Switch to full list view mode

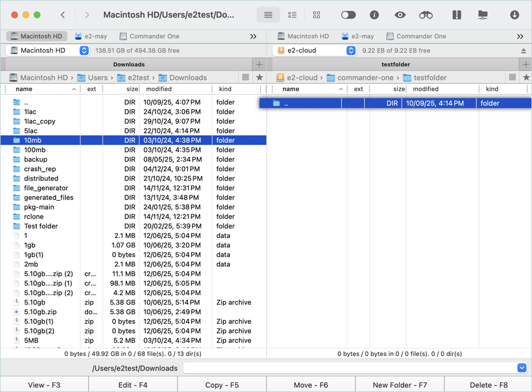pyautogui.click(x=268, y=15)
